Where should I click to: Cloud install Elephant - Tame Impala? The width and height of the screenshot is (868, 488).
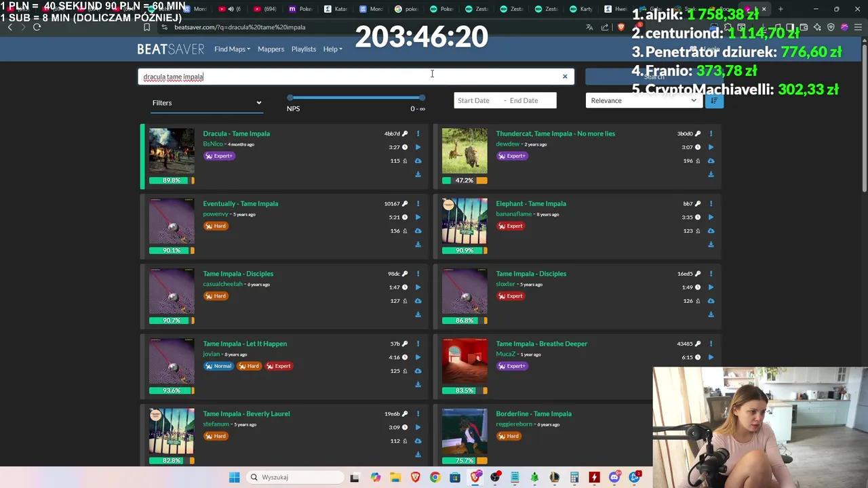(x=711, y=230)
